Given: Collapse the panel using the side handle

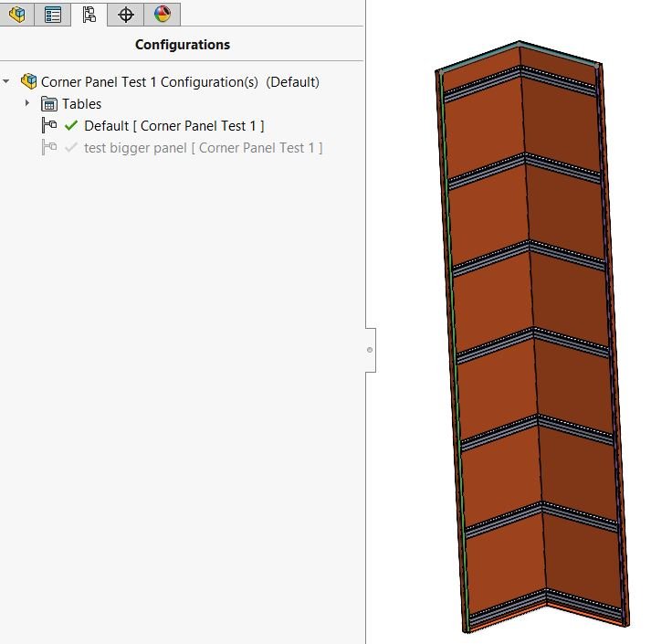Looking at the screenshot, I should pyautogui.click(x=371, y=350).
